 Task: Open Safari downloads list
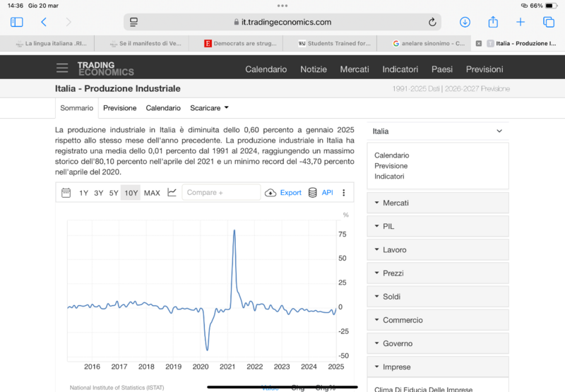click(465, 23)
